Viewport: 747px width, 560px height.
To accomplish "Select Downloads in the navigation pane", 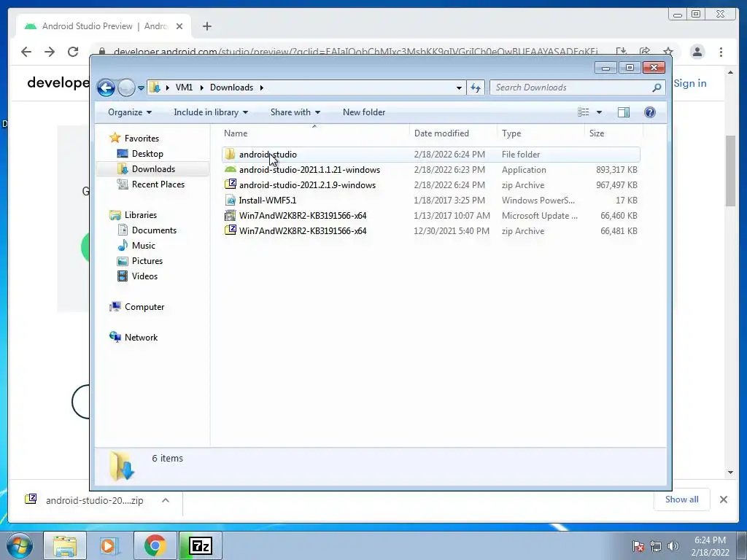I will 153,169.
